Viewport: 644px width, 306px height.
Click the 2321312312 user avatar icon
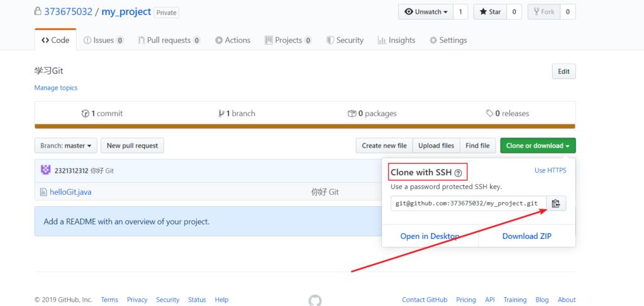point(45,170)
